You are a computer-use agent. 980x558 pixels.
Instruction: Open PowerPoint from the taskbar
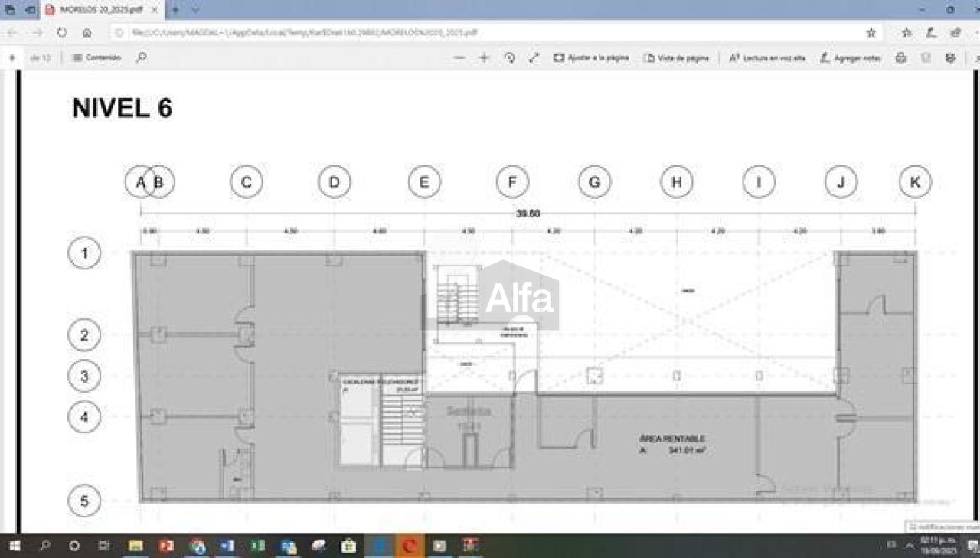click(x=166, y=546)
